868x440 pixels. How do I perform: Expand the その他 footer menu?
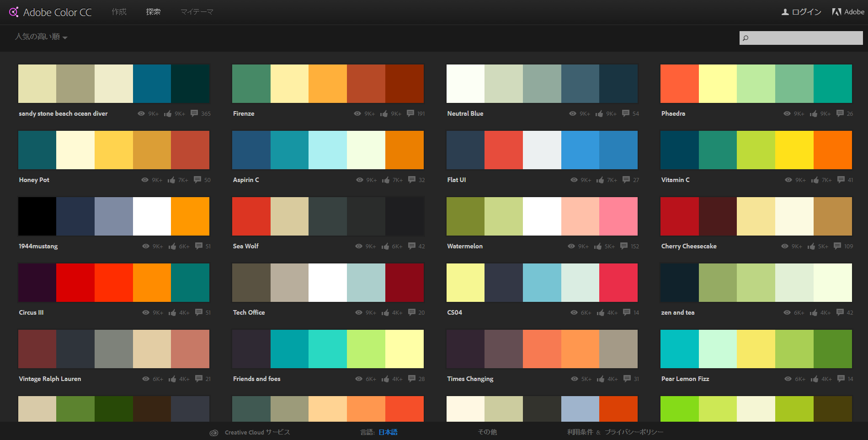pyautogui.click(x=487, y=432)
